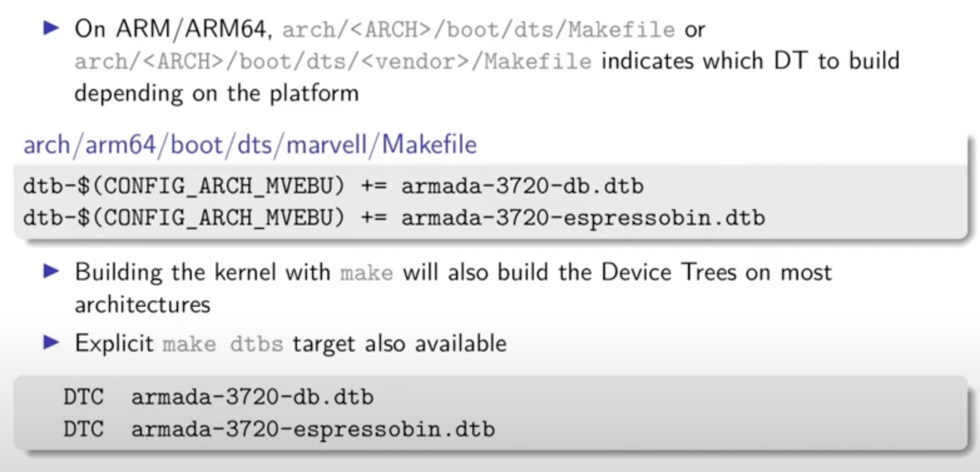This screenshot has height=472, width=980.
Task: Open the arch/arm64/boot/dts/marvell/Makefile block title
Action: pos(250,145)
